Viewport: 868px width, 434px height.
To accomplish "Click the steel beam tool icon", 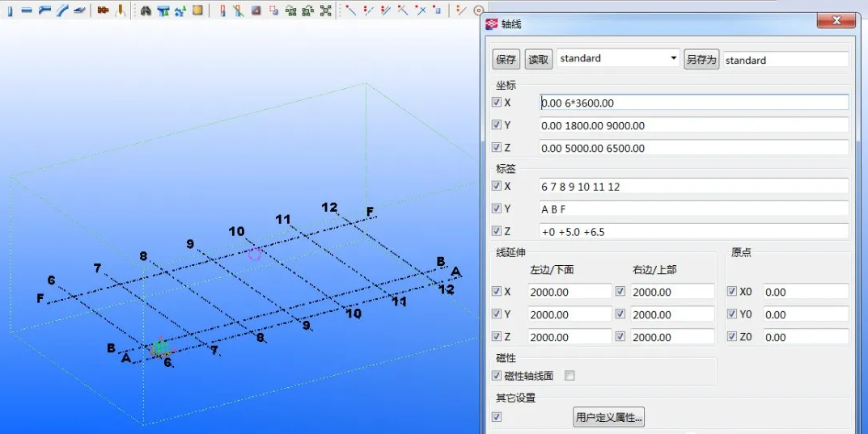I will pyautogui.click(x=27, y=11).
